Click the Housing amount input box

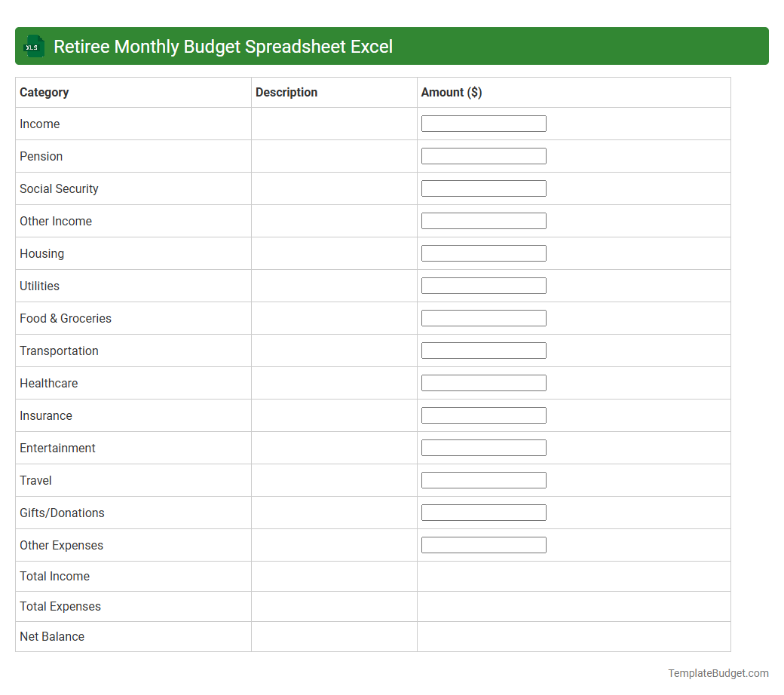484,253
